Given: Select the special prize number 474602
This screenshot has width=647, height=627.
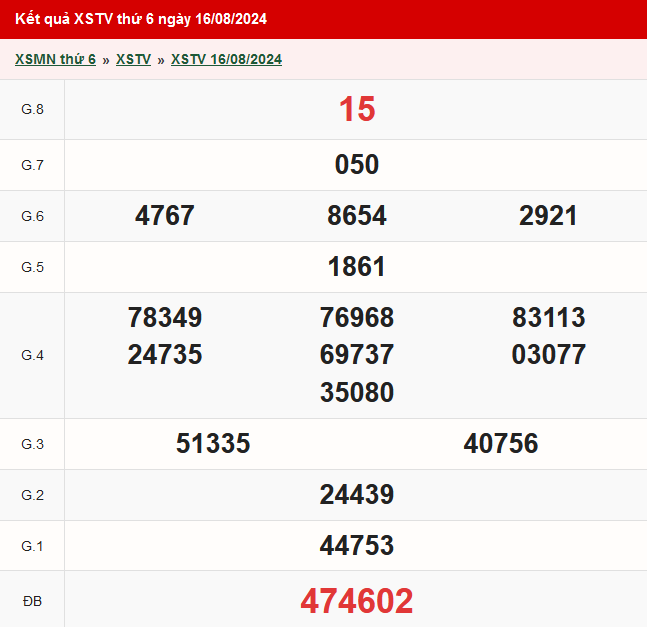Looking at the screenshot, I should pos(357,601).
